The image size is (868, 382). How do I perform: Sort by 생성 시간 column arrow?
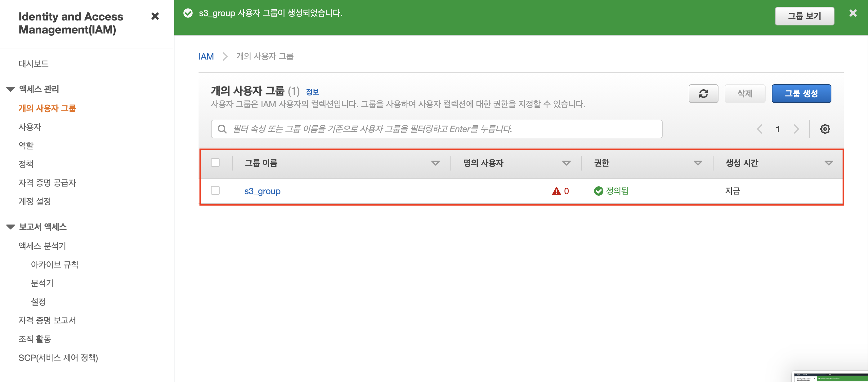pyautogui.click(x=828, y=163)
